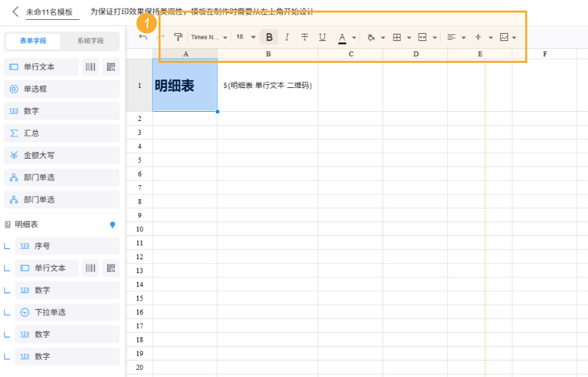Expand the vertical alignment options arrow

click(x=490, y=38)
